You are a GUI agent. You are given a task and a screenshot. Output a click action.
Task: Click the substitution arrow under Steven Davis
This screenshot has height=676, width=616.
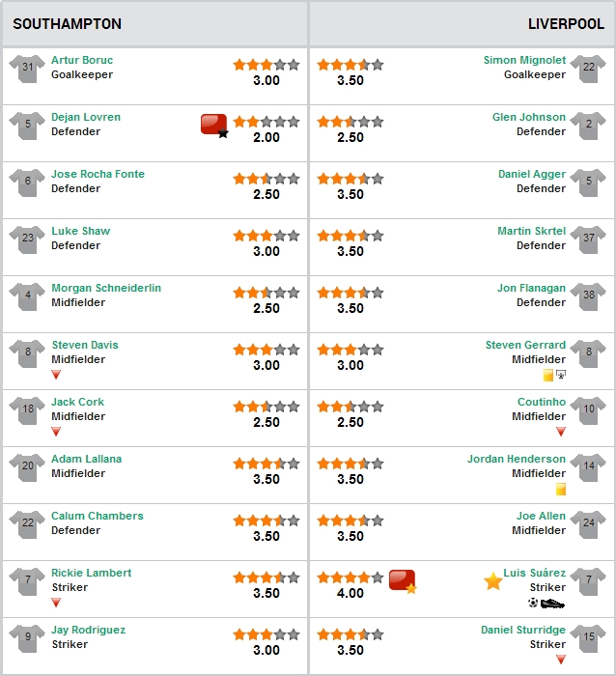(56, 375)
